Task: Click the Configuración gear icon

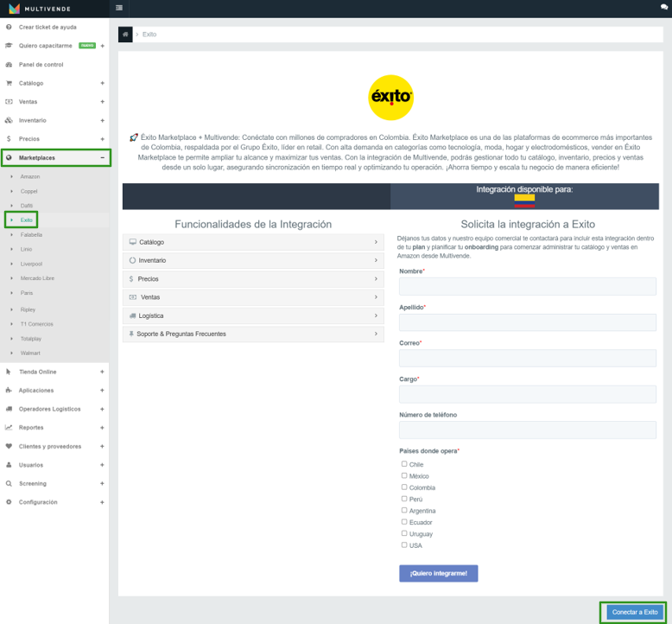Action: 9,502
